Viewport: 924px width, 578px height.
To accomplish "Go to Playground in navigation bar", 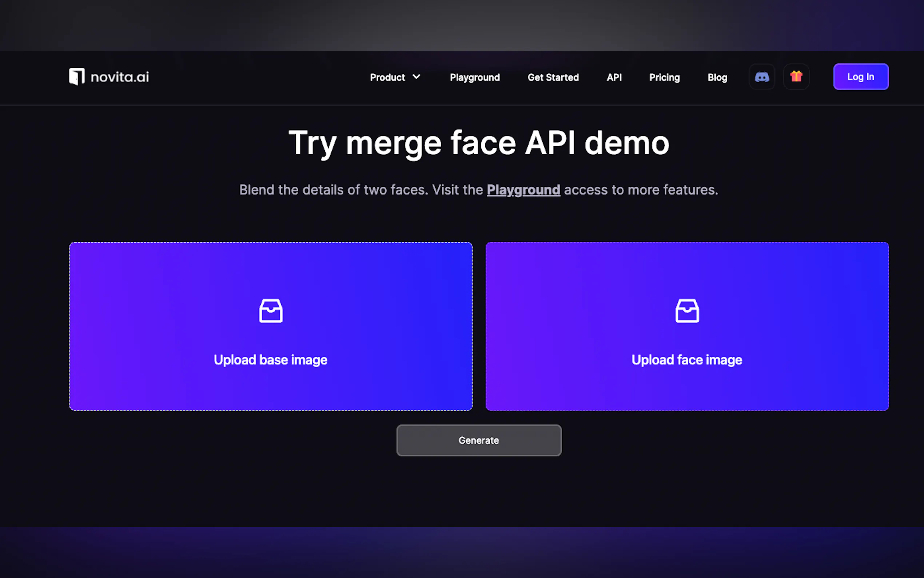I will coord(474,77).
